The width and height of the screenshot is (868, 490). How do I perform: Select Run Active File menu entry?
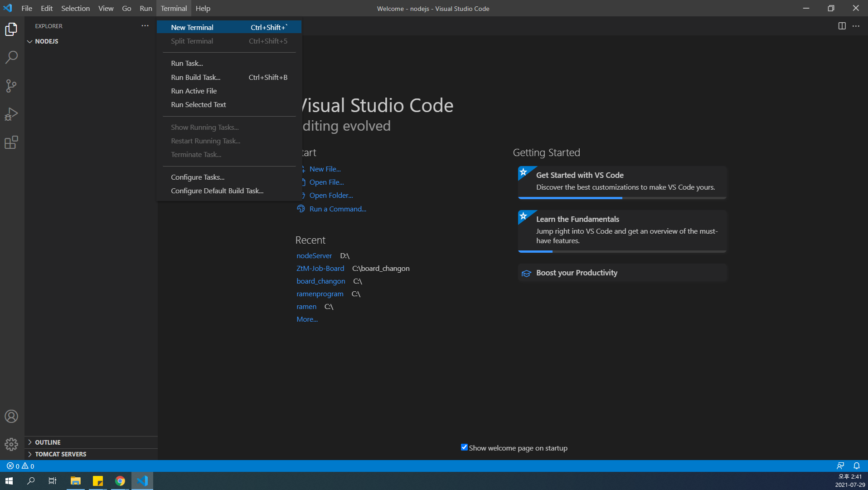pos(229,91)
